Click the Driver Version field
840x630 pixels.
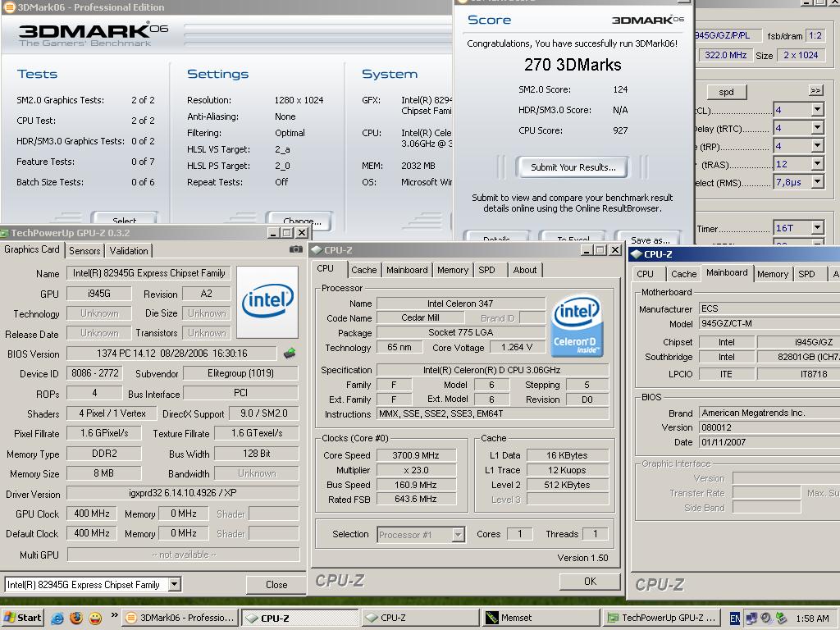183,493
